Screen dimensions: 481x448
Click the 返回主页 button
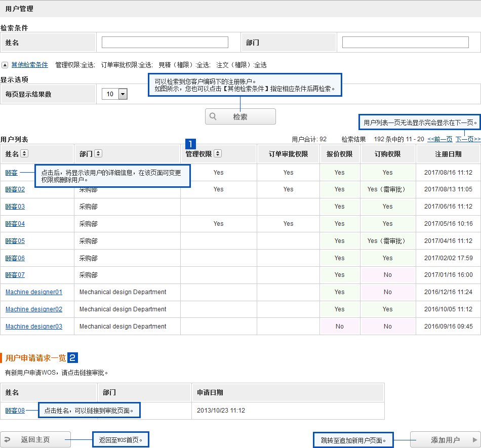tap(35, 440)
